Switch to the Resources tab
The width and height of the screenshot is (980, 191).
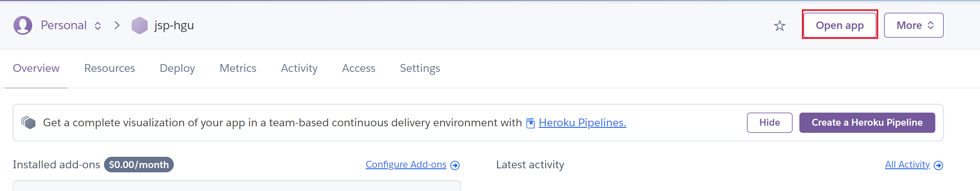click(x=110, y=68)
